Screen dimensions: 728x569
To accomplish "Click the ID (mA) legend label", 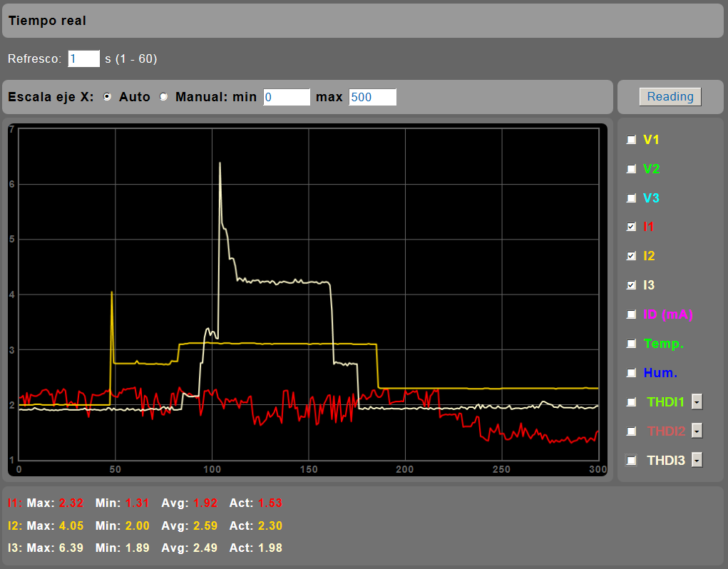I will (668, 314).
